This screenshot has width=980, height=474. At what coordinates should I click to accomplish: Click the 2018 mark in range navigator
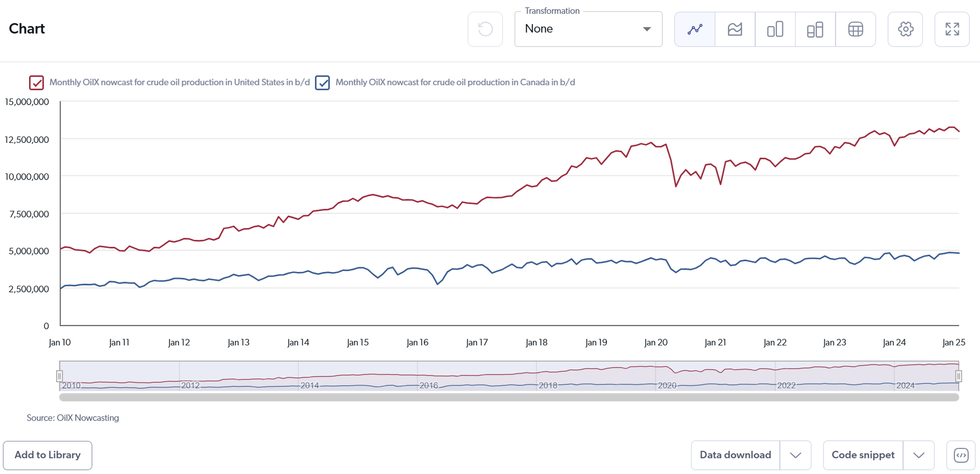coord(548,386)
